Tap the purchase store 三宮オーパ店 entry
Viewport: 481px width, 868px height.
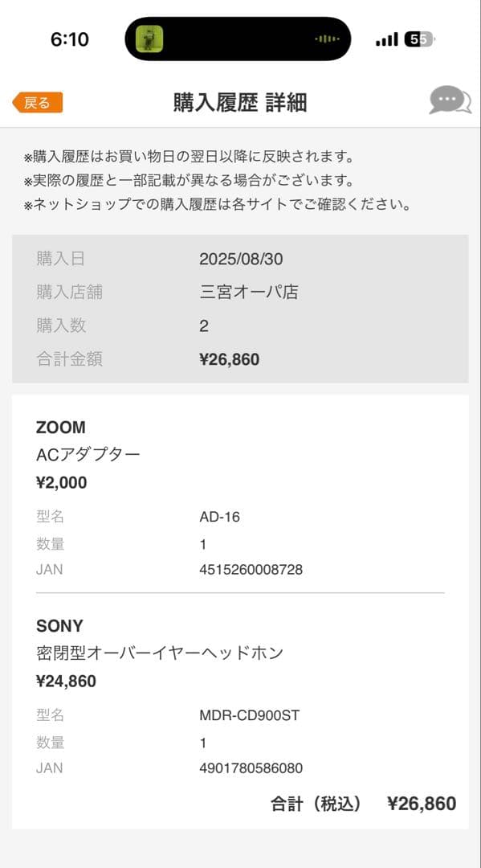click(x=249, y=292)
